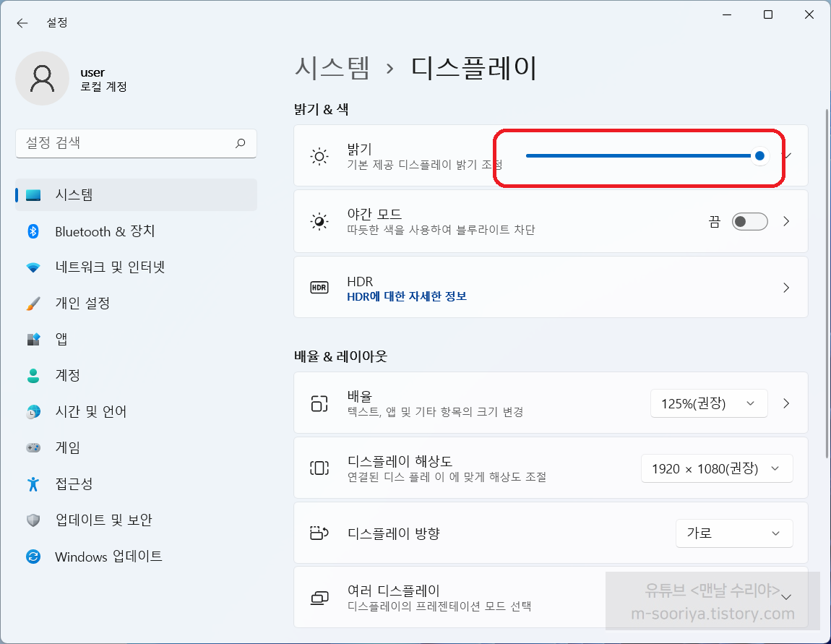Viewport: 831px width, 644px height.
Task: Click the back arrow in the title bar
Action: (22, 23)
